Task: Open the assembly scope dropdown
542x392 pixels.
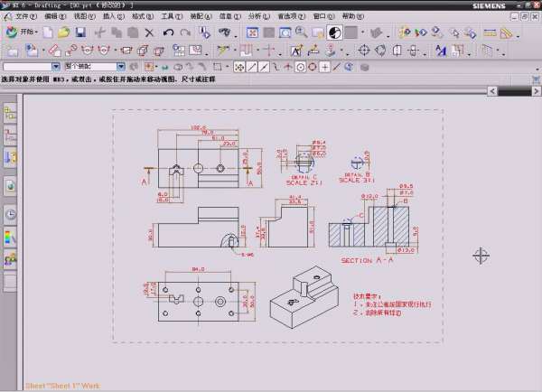Action: coord(122,67)
